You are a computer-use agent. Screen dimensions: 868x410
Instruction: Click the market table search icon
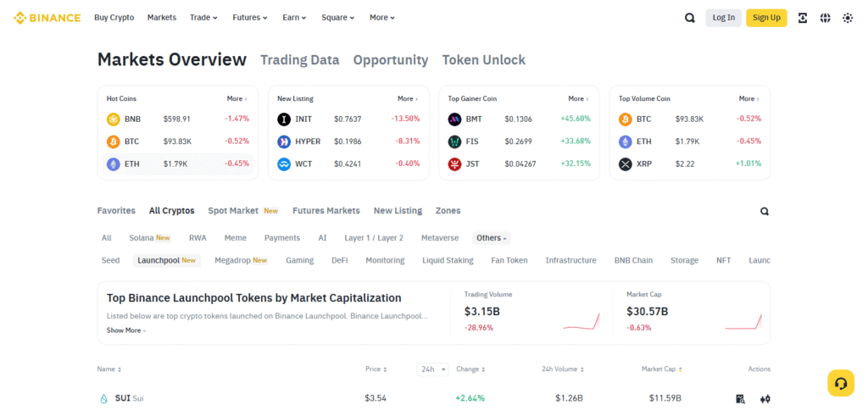[x=765, y=211]
